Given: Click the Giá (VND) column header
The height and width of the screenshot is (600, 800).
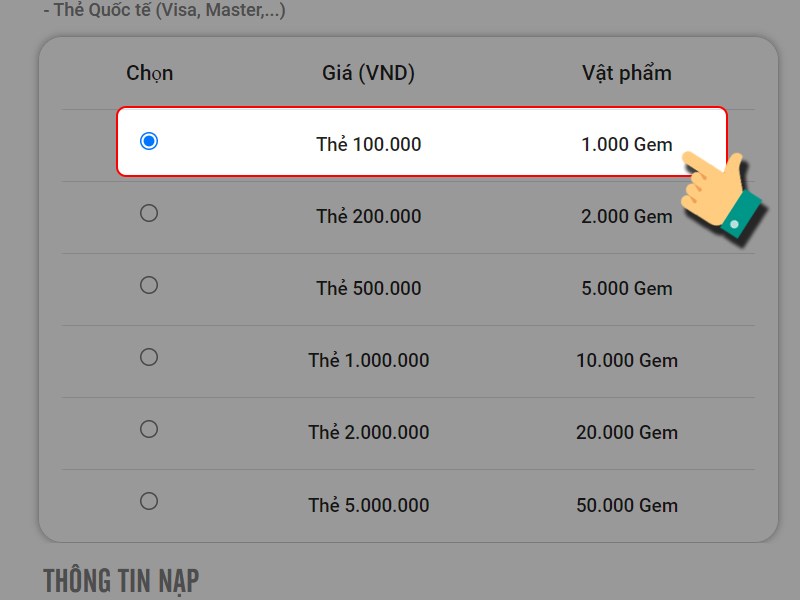Looking at the screenshot, I should point(368,73).
